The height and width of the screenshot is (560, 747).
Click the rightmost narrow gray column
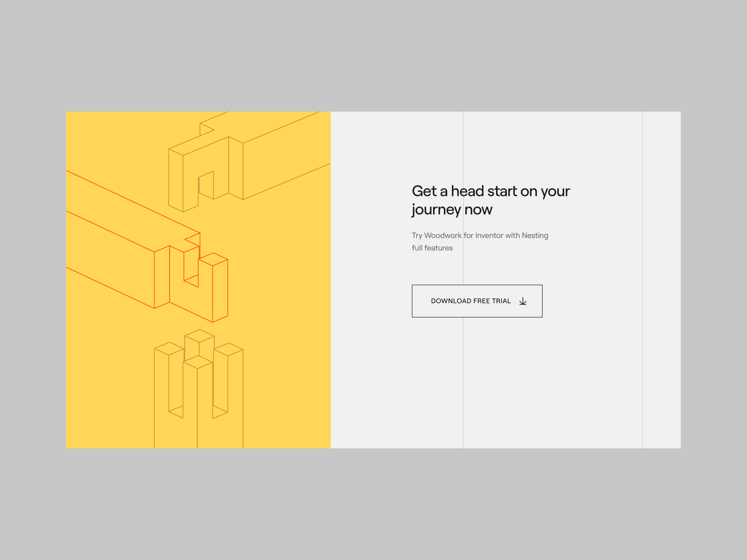pos(661,272)
